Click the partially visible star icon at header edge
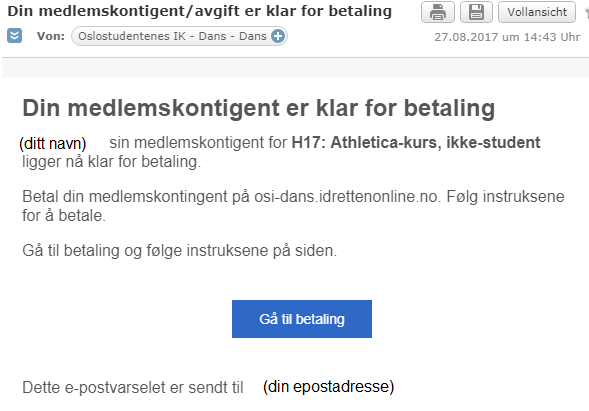Image resolution: width=589 pixels, height=411 pixels. point(587,12)
